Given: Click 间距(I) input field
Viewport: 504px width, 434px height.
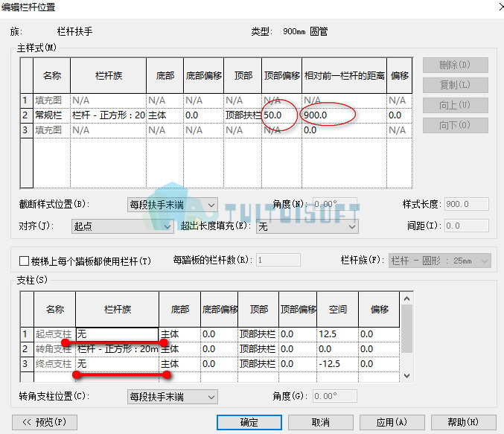Looking at the screenshot, I should tap(466, 226).
